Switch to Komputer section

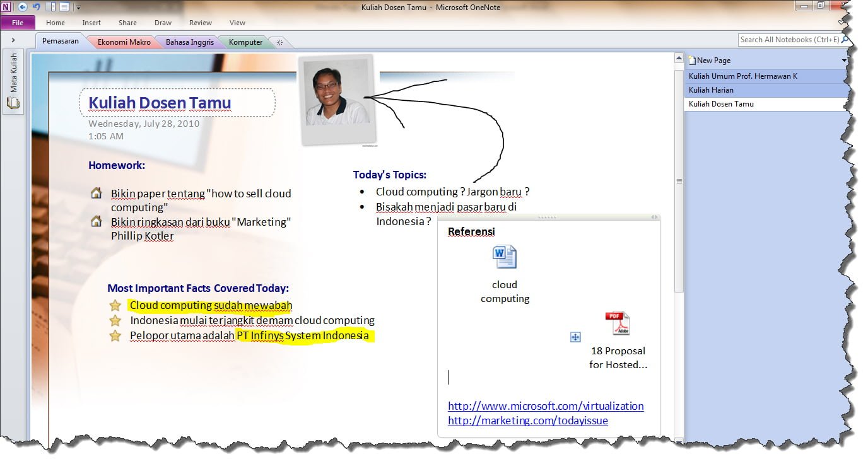(x=245, y=42)
